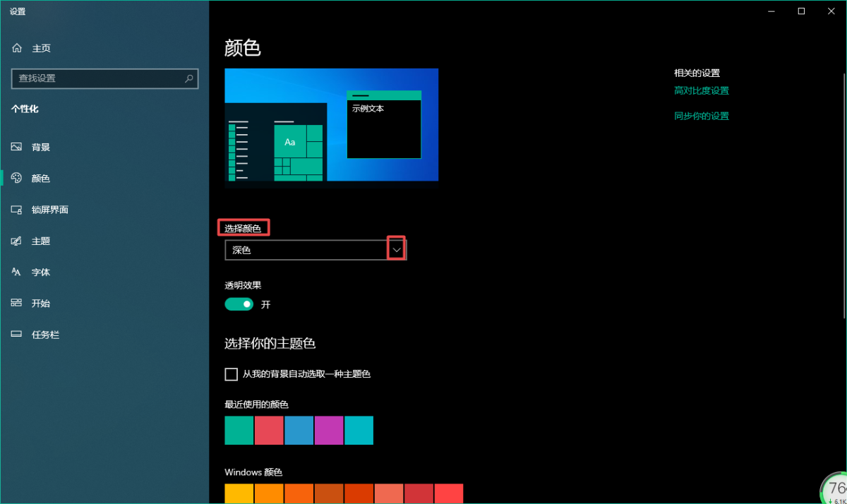The image size is (847, 504).
Task: Click the Taskbar icon in sidebar
Action: click(17, 334)
